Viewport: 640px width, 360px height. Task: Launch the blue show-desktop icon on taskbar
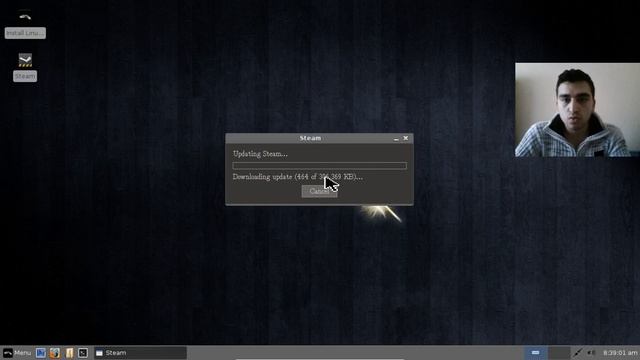click(x=40, y=353)
